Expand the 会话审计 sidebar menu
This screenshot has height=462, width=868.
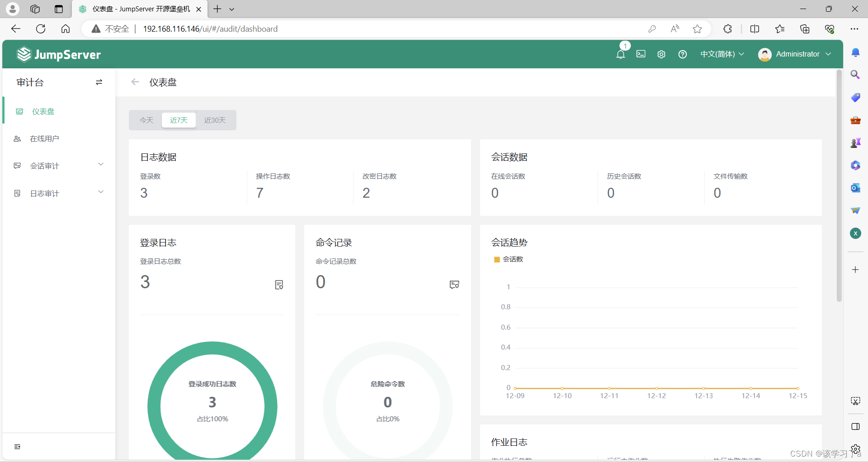click(x=59, y=166)
